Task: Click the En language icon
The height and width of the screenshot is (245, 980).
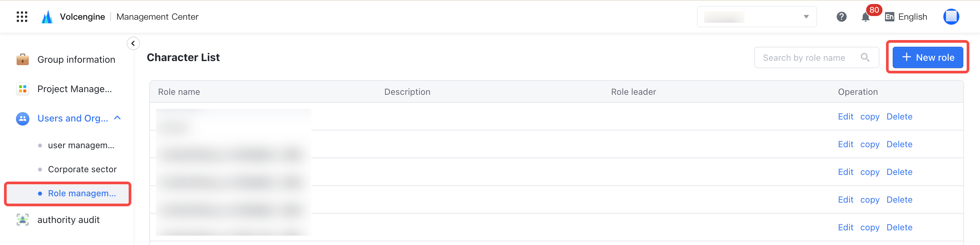Action: click(x=889, y=17)
